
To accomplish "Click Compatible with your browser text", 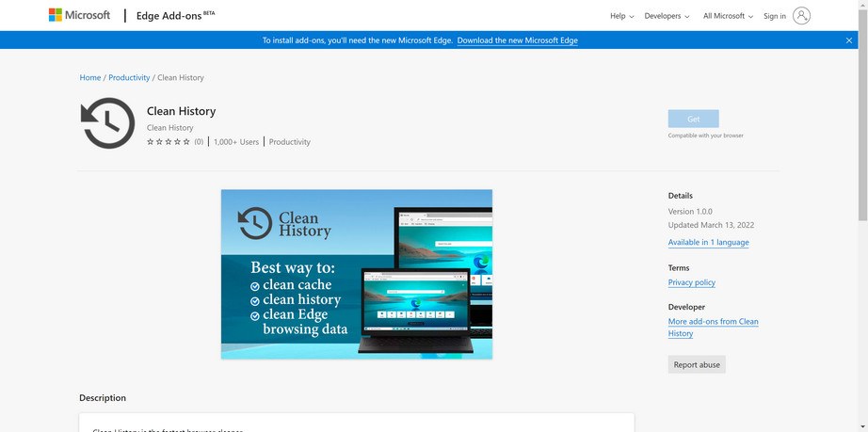I will [705, 136].
